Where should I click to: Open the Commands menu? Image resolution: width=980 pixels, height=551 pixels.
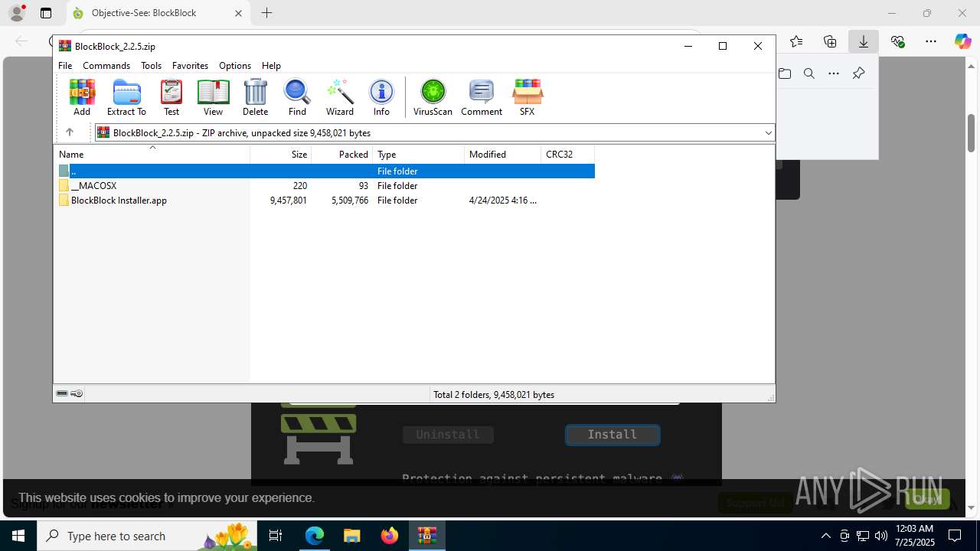click(106, 66)
